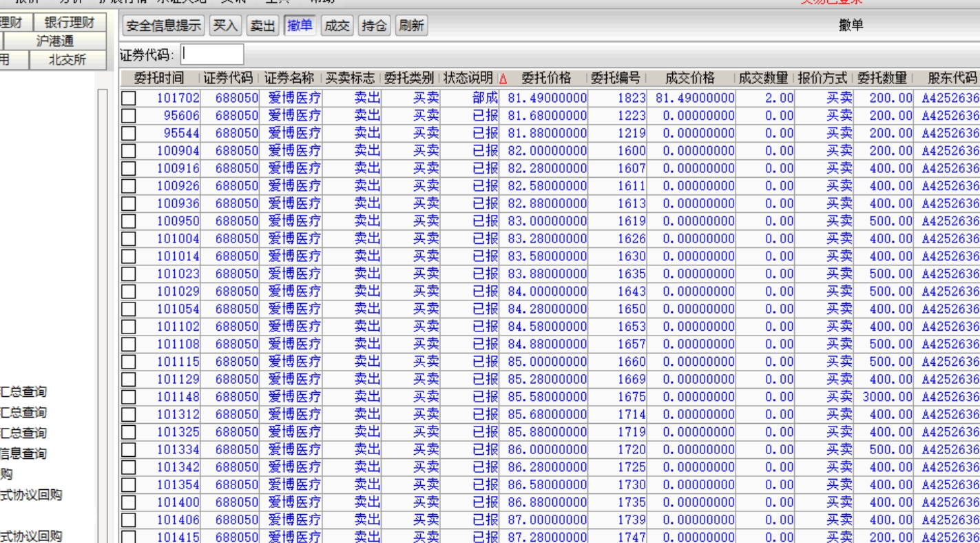This screenshot has width=980, height=543.
Task: Sort by 成交数量 column header
Action: coord(764,79)
